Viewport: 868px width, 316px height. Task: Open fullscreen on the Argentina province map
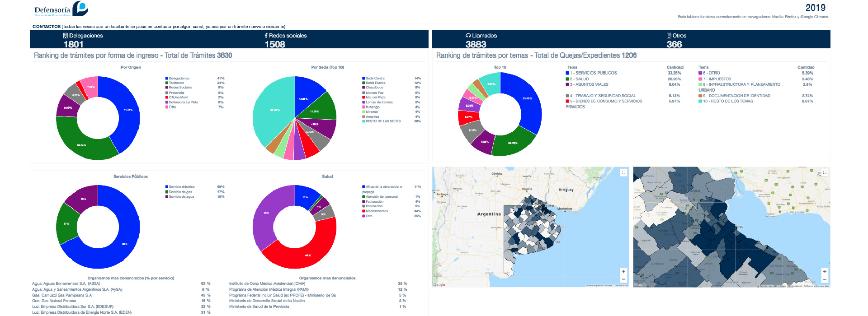coord(623,172)
